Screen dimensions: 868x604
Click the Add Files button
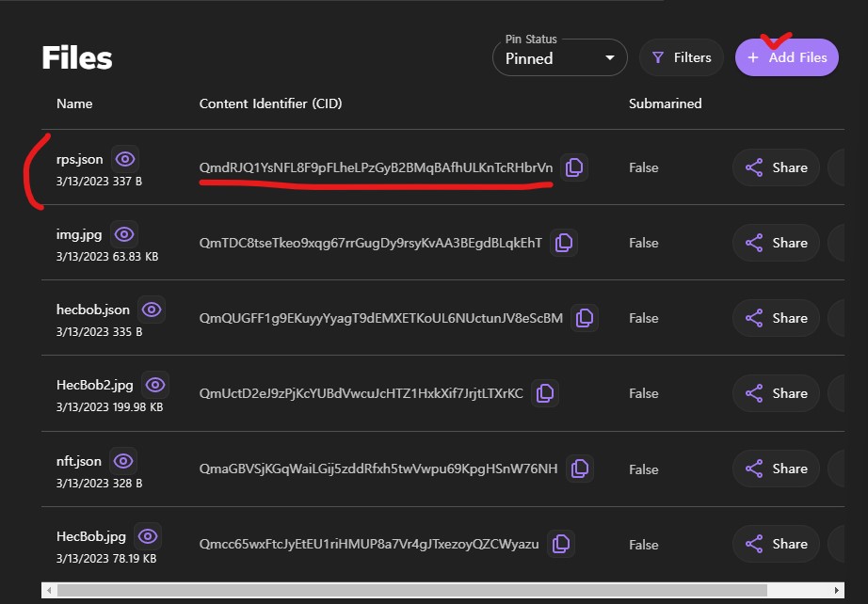[x=787, y=57]
